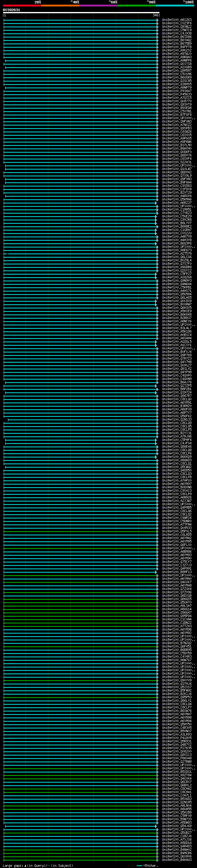
Task: Click hit UniRef100_A1DGL5
Action: [x=177, y=342]
